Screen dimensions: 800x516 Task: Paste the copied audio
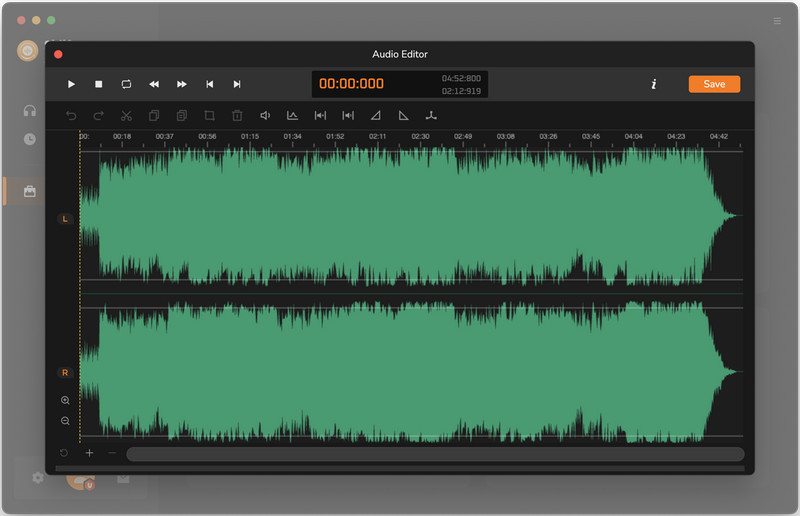(x=182, y=116)
